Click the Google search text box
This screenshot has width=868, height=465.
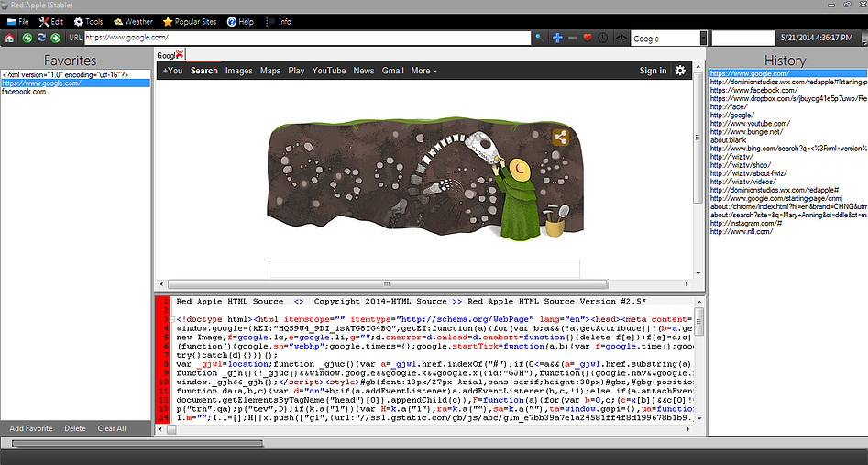tap(424, 268)
